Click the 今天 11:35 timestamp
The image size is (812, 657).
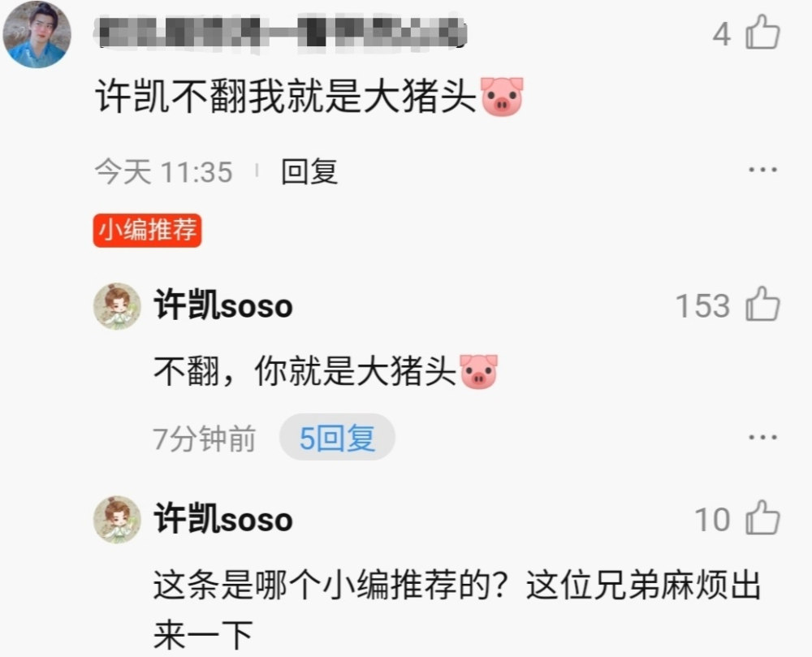(164, 172)
